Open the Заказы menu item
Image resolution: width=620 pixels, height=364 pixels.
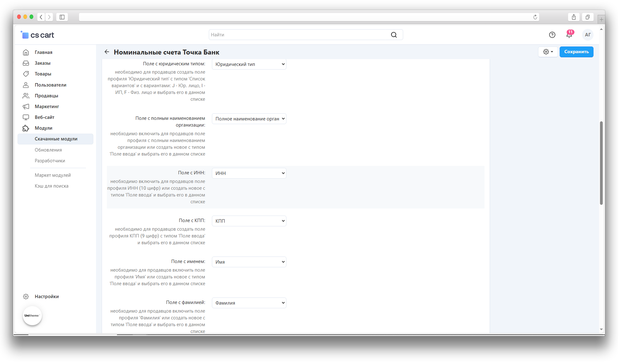click(43, 63)
